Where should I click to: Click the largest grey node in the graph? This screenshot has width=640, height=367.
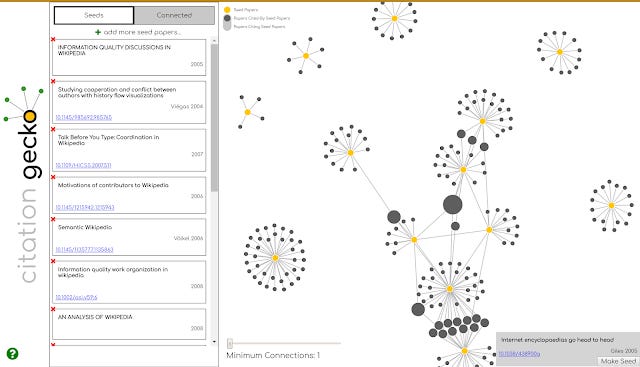pyautogui.click(x=452, y=205)
